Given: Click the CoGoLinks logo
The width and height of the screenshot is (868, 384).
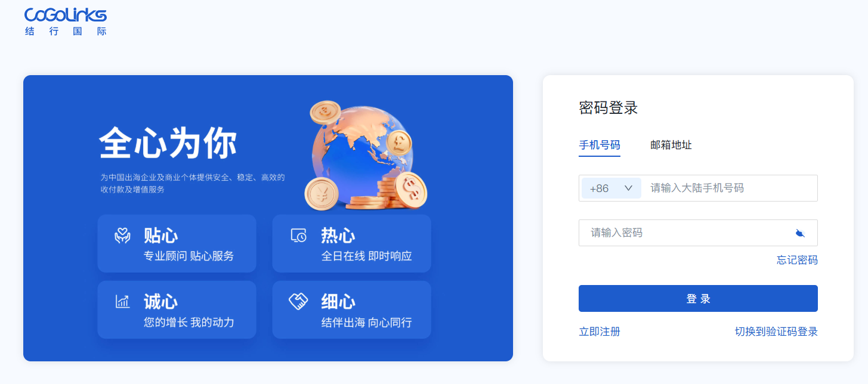Looking at the screenshot, I should 66,22.
